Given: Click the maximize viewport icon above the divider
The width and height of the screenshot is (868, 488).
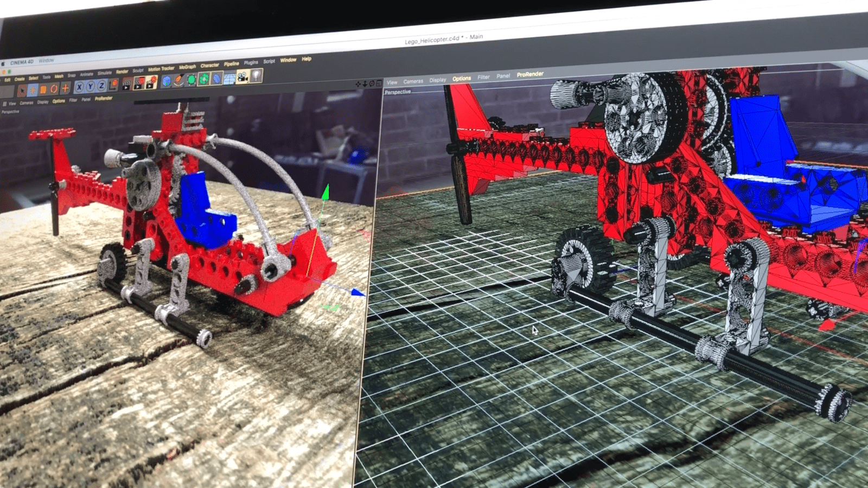Looking at the screenshot, I should (379, 83).
